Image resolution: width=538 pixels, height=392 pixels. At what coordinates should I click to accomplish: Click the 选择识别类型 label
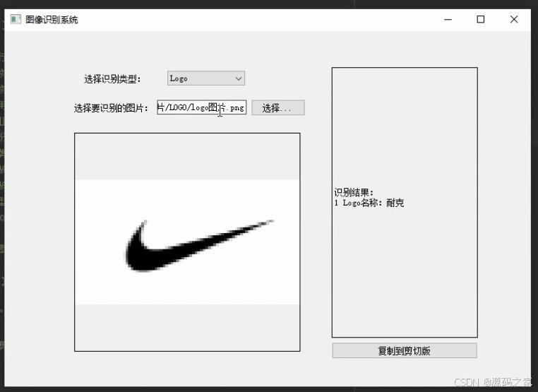click(x=112, y=79)
